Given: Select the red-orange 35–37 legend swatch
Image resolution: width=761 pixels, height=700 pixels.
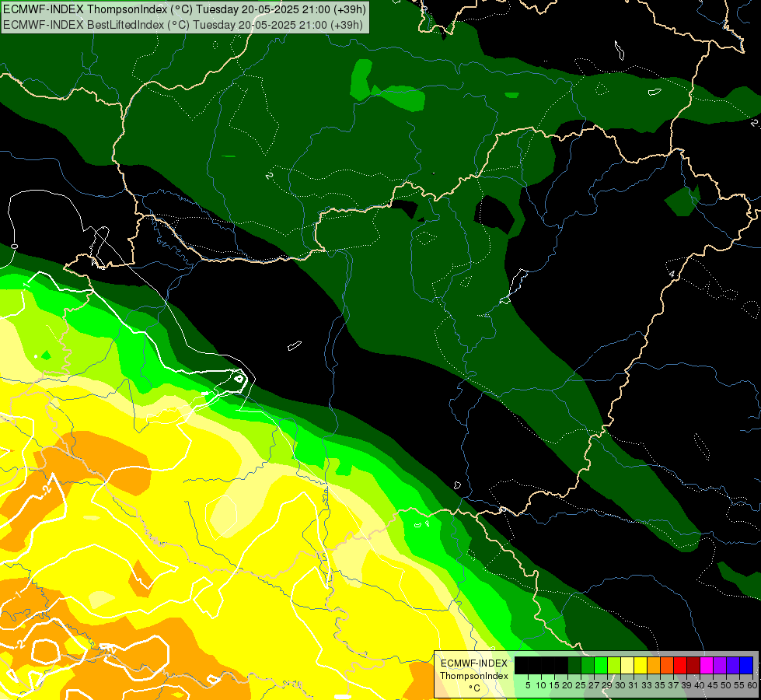Looking at the screenshot, I should pyautogui.click(x=667, y=665).
